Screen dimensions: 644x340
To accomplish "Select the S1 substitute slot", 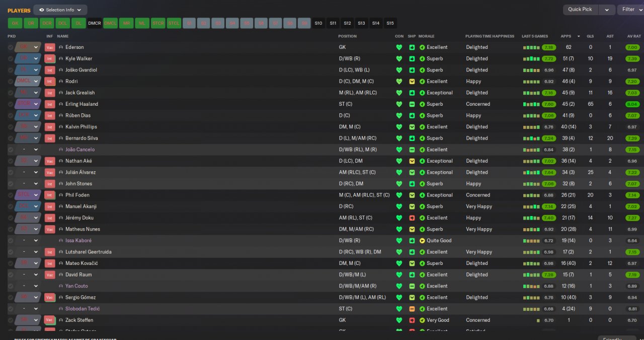I will pos(189,23).
